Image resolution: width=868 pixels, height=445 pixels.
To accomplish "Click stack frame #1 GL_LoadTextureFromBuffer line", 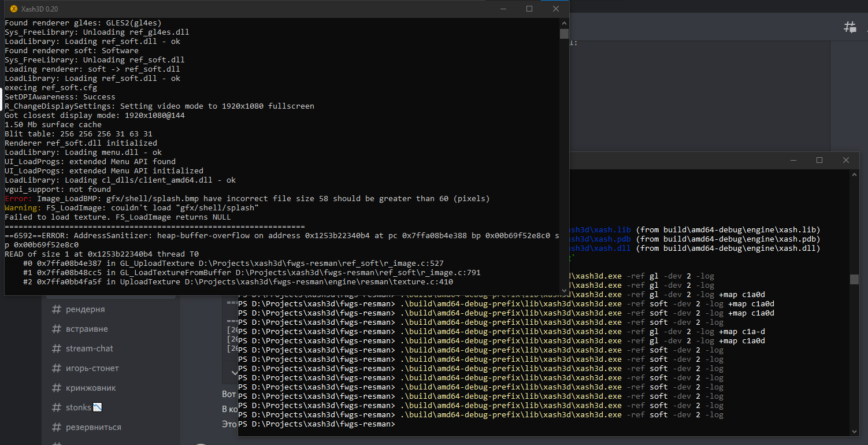I will point(251,272).
